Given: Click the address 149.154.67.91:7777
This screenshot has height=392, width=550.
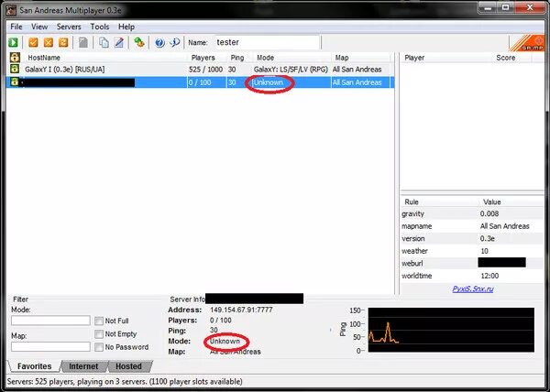Looking at the screenshot, I should [241, 310].
